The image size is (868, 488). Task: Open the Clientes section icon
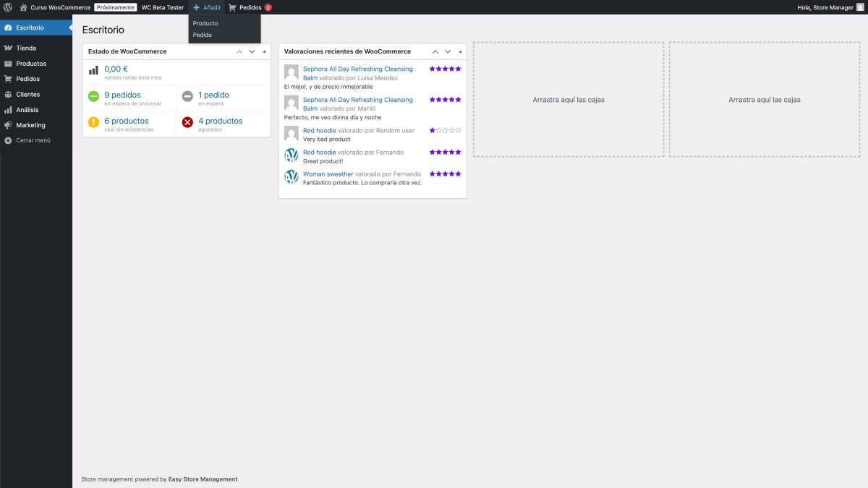coord(9,94)
